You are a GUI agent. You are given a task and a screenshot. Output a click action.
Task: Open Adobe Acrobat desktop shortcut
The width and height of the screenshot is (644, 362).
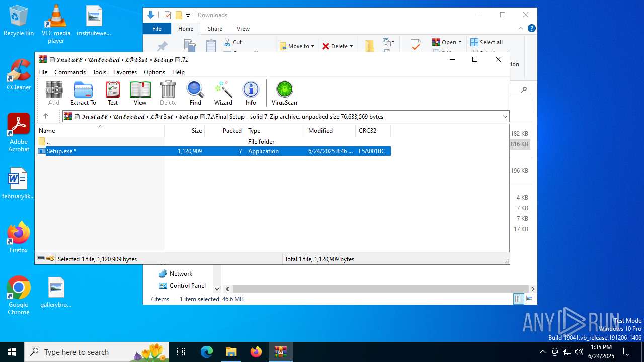coord(19,133)
